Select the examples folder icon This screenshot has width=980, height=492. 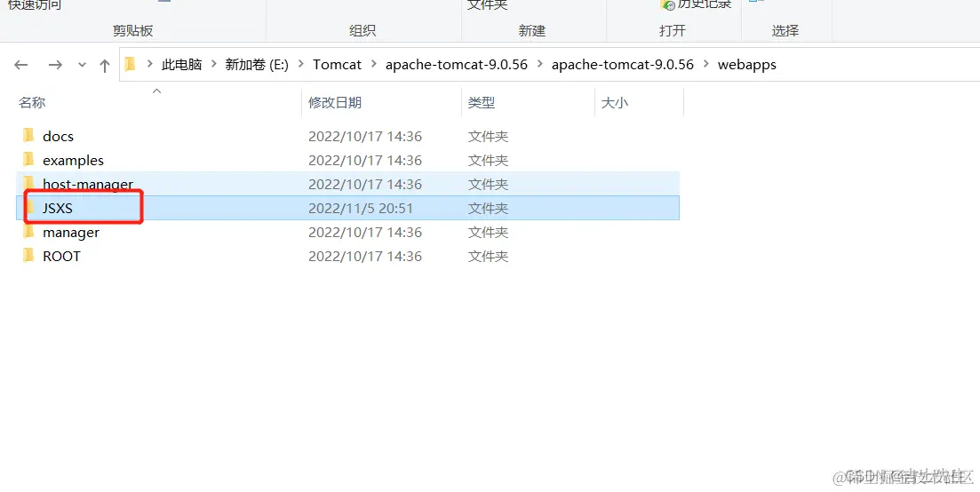coord(28,159)
